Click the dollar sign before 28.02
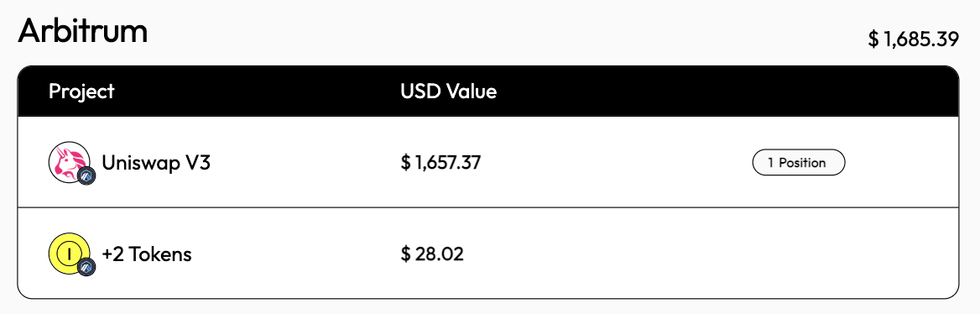The height and width of the screenshot is (314, 980). coord(406,254)
